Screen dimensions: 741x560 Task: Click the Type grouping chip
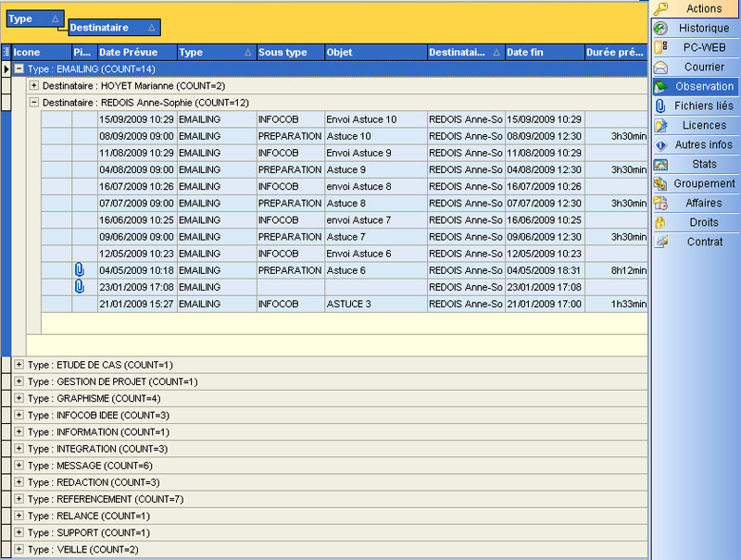34,19
